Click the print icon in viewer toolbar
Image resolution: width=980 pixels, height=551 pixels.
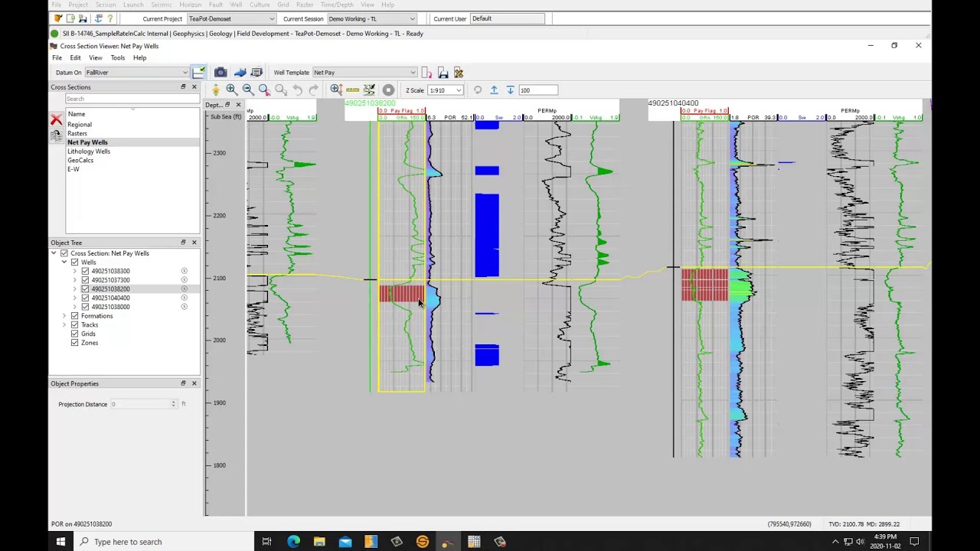[x=256, y=73]
